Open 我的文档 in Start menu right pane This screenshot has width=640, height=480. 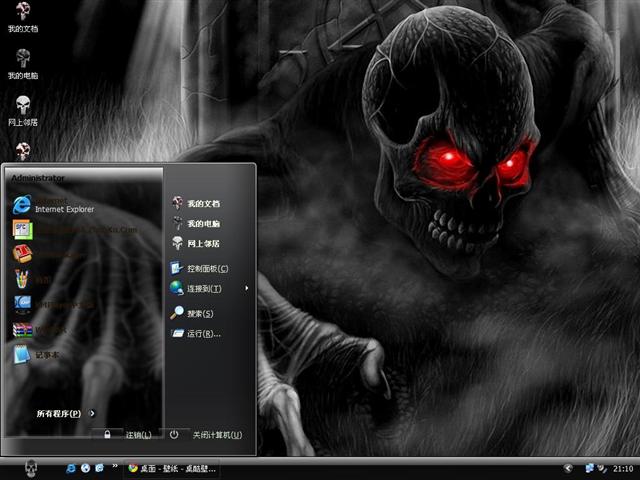(x=196, y=203)
